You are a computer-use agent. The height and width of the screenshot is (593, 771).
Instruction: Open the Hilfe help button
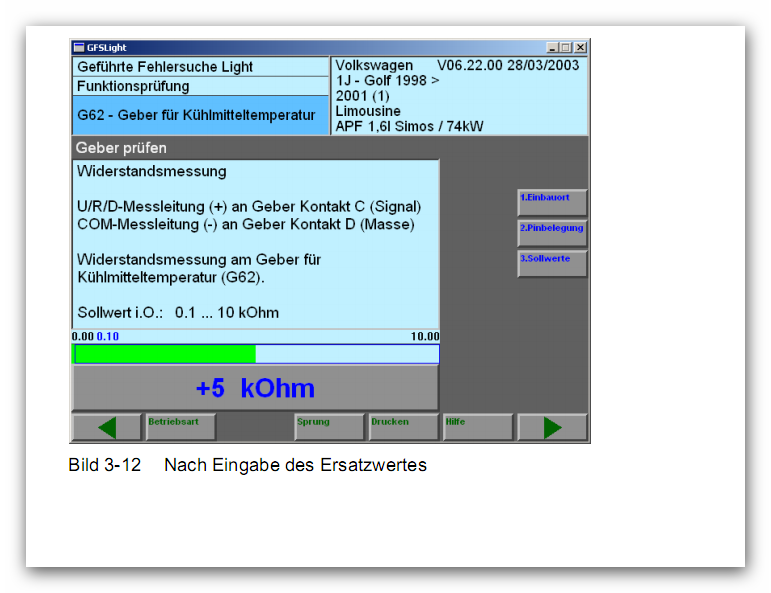478,427
